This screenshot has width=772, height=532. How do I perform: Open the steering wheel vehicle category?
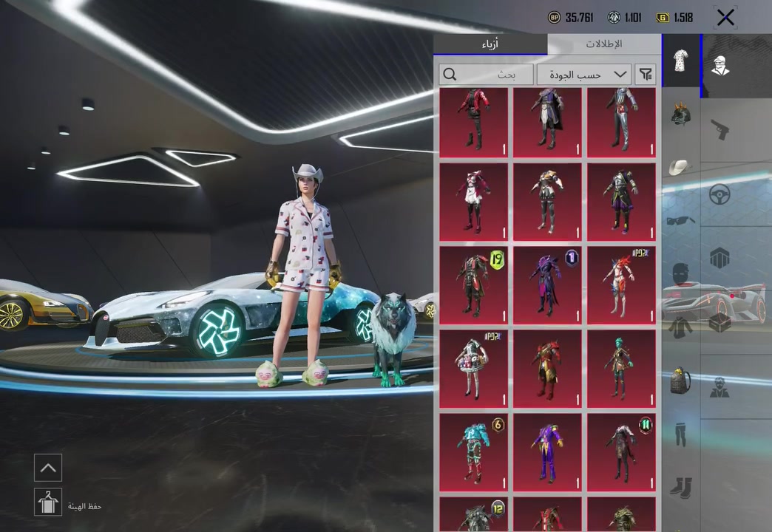point(719,194)
